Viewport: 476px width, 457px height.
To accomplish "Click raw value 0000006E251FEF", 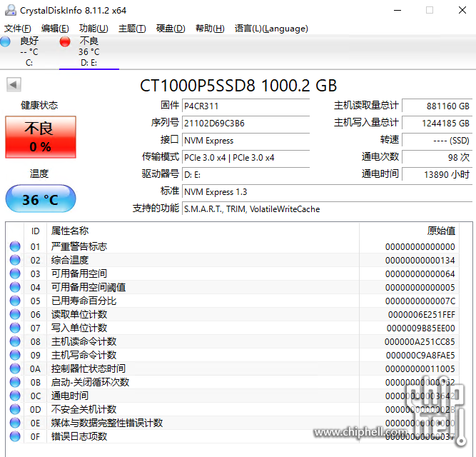I will pos(422,315).
